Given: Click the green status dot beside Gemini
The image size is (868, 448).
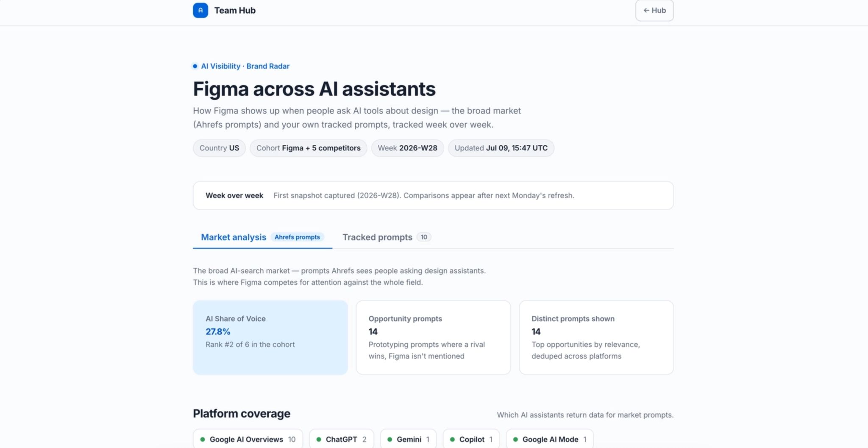Looking at the screenshot, I should coord(390,440).
